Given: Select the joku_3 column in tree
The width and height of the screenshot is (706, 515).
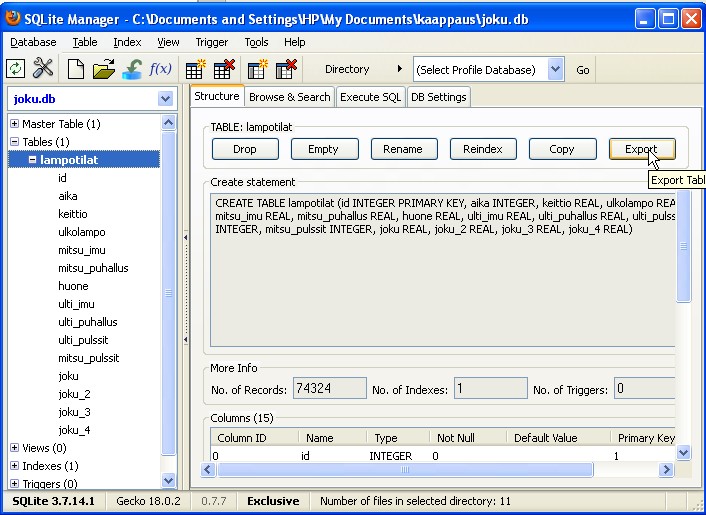Looking at the screenshot, I should coord(74,412).
